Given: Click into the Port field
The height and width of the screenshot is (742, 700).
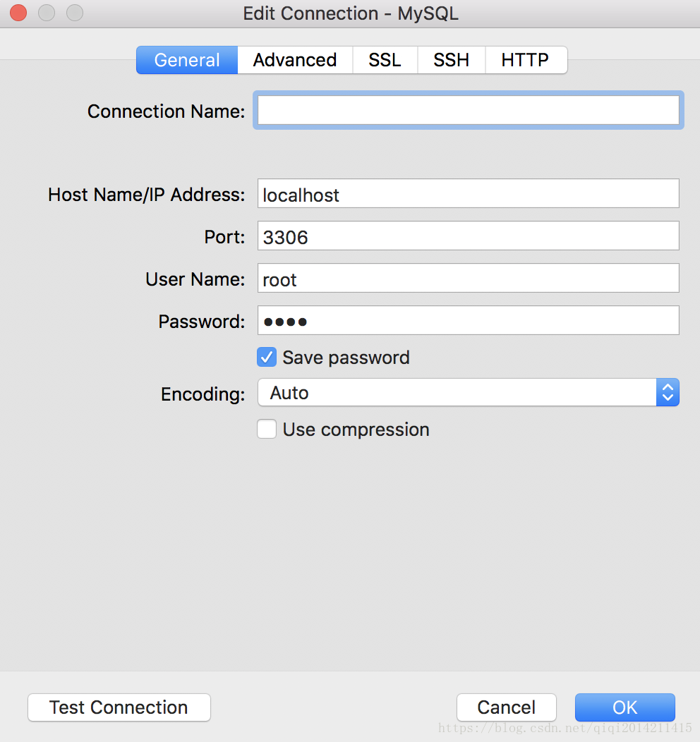Looking at the screenshot, I should tap(468, 236).
